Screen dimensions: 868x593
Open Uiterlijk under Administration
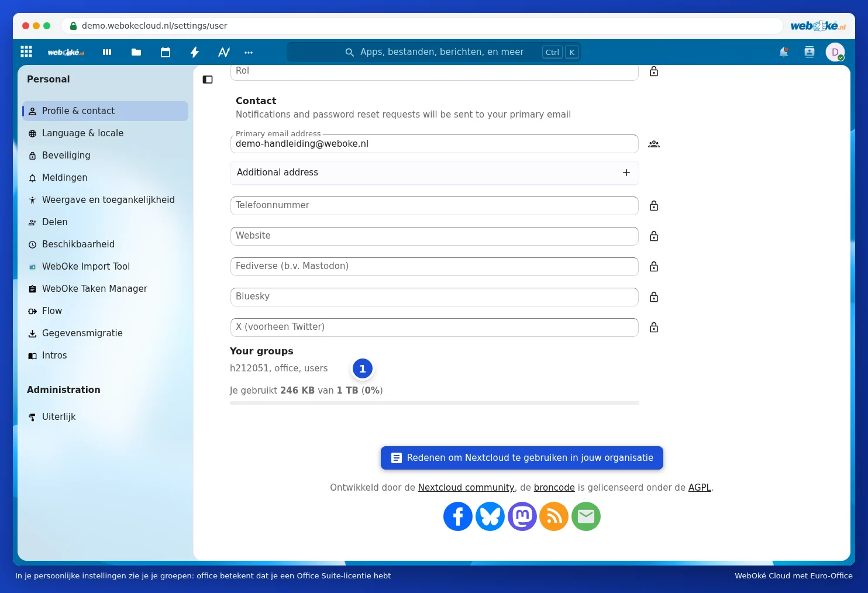point(105,417)
